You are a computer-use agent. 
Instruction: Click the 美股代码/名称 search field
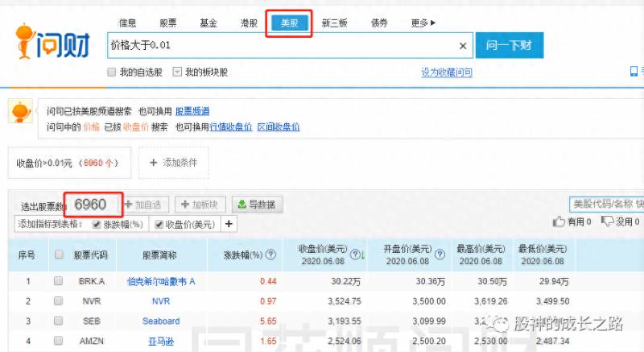607,204
